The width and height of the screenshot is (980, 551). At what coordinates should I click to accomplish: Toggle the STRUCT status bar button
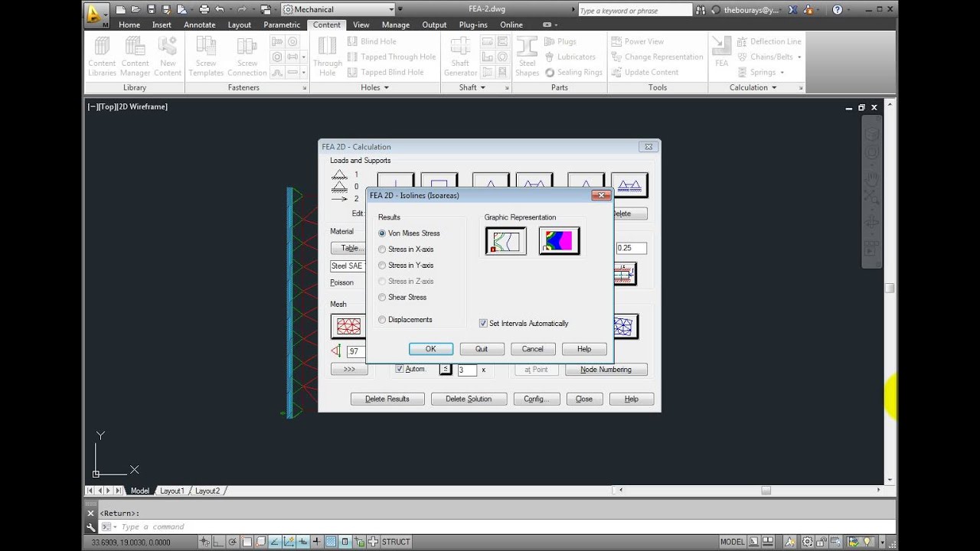tap(396, 542)
